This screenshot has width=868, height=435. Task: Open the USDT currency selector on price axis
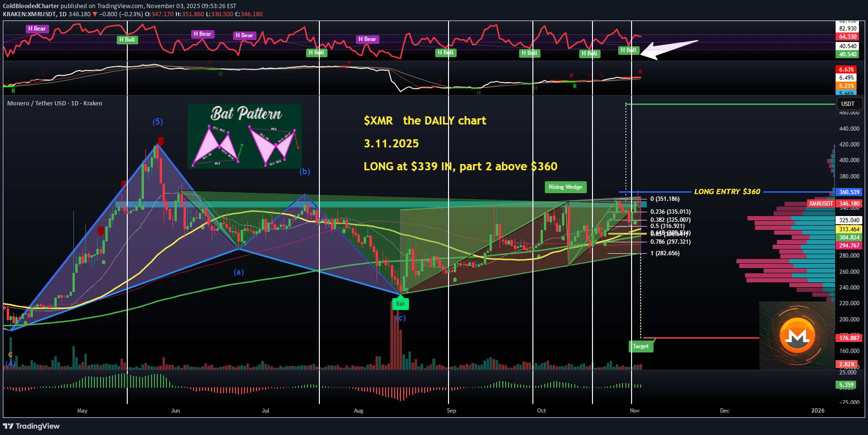848,104
